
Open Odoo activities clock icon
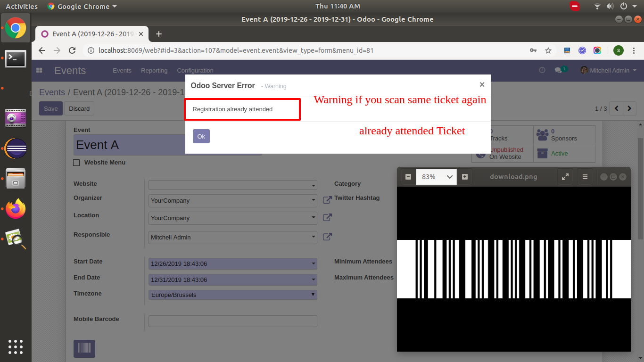pyautogui.click(x=542, y=70)
